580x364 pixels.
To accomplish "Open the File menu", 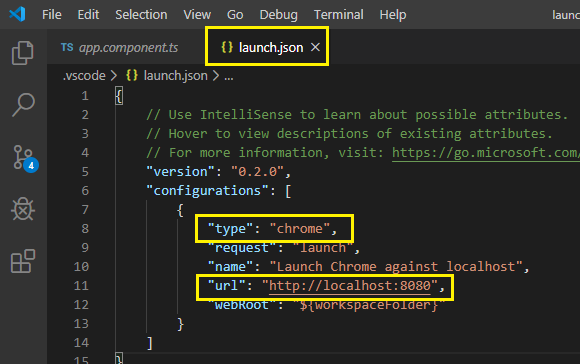I will 52,15.
